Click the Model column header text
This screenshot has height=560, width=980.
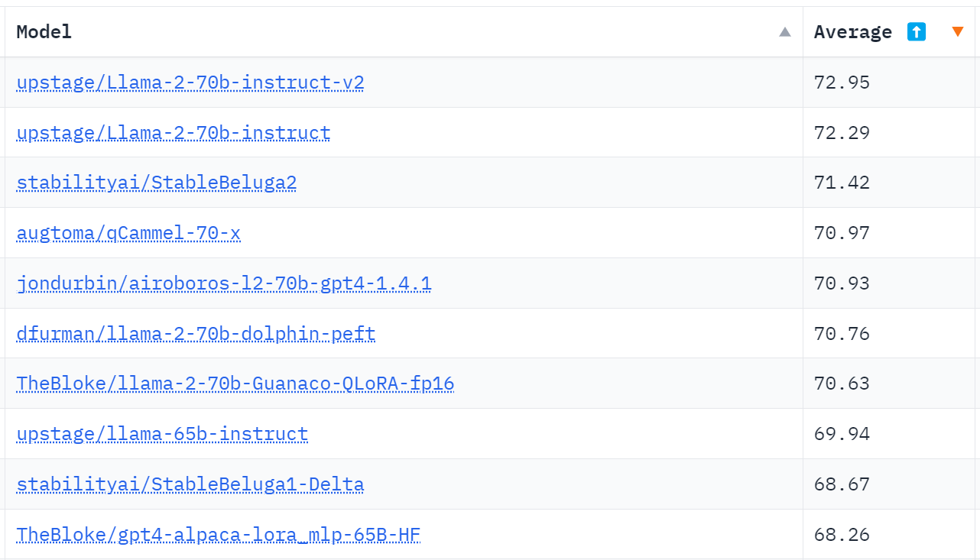tap(44, 32)
